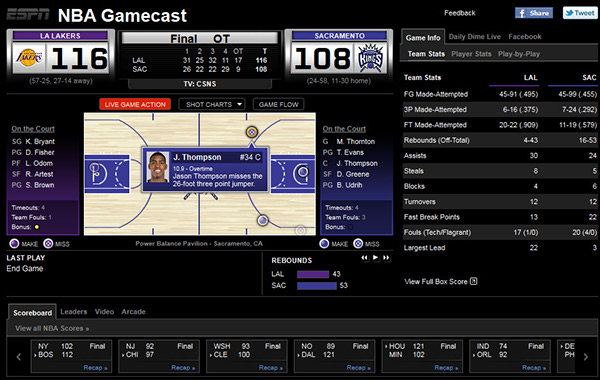Select S. Brown in Lakers lineup

click(x=40, y=185)
